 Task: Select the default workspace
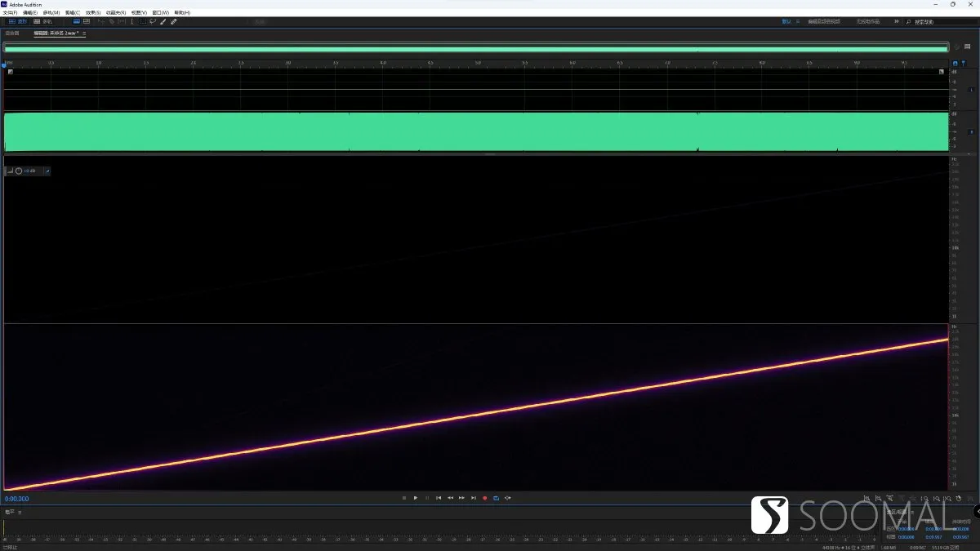[x=786, y=21]
